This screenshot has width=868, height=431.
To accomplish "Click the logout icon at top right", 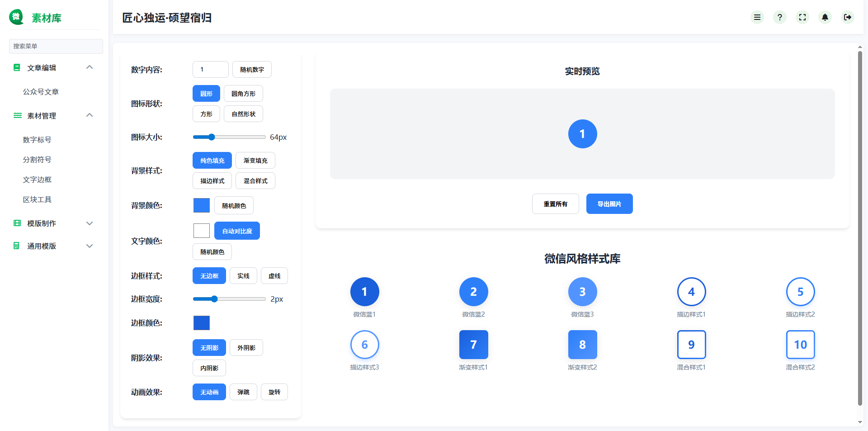I will [848, 17].
